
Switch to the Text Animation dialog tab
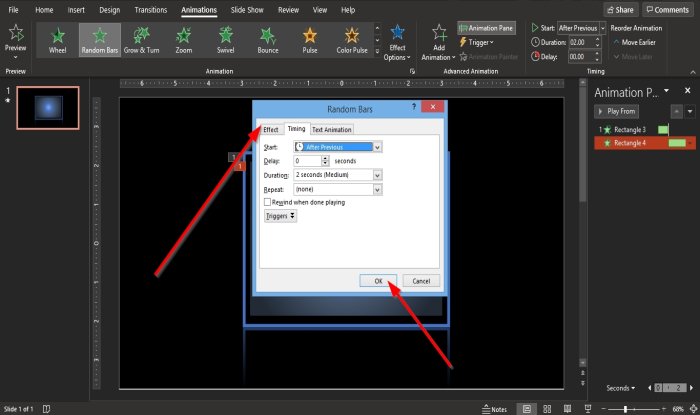point(332,129)
